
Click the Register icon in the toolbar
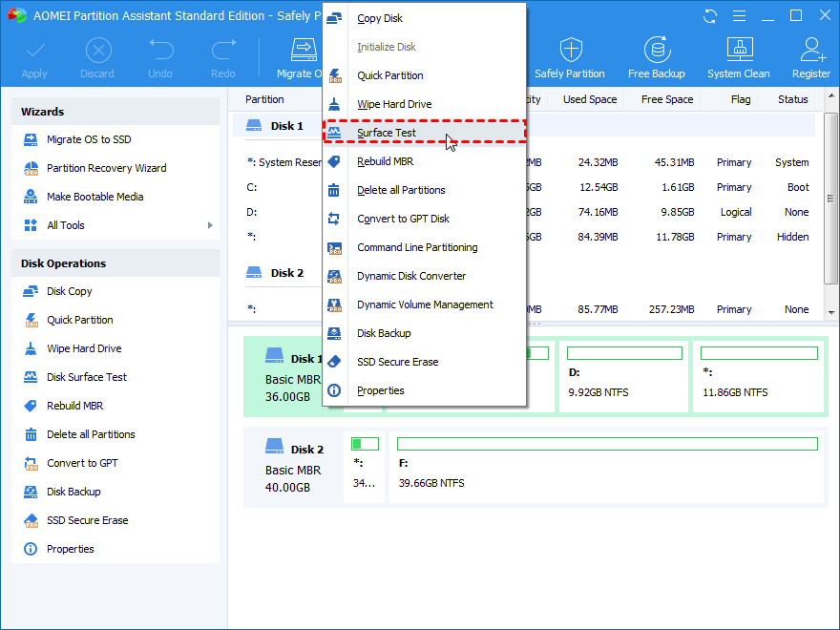810,57
